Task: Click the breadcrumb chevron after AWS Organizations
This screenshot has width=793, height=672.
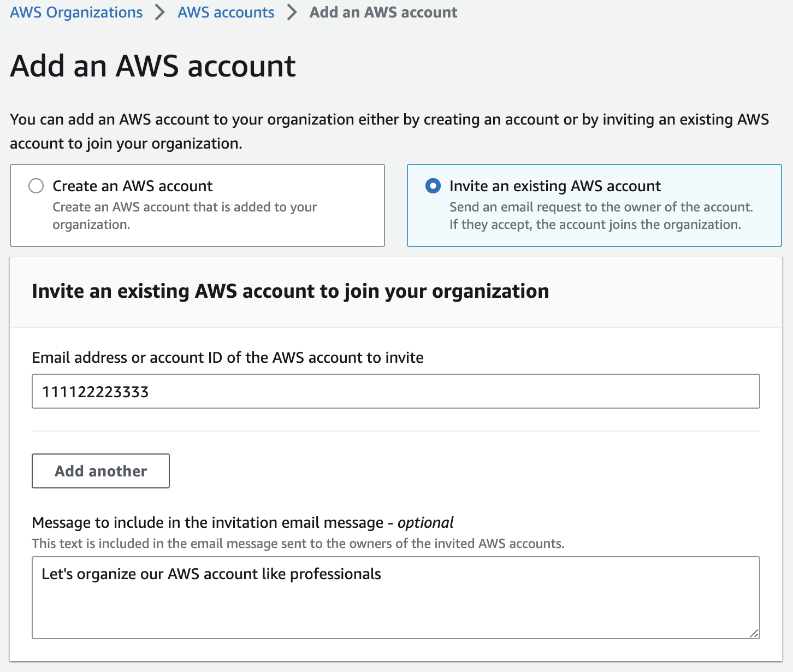Action: point(159,12)
